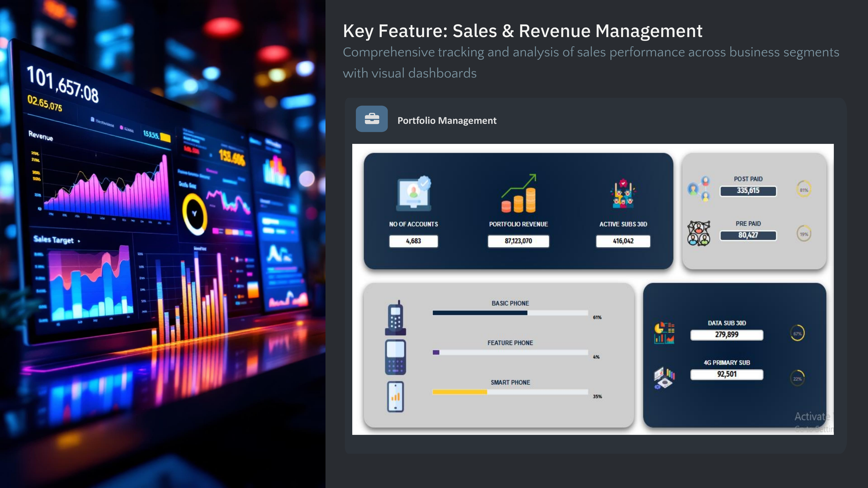Click the 67% Data Sub ring gauge
Screen dimensions: 868x488
pos(797,333)
